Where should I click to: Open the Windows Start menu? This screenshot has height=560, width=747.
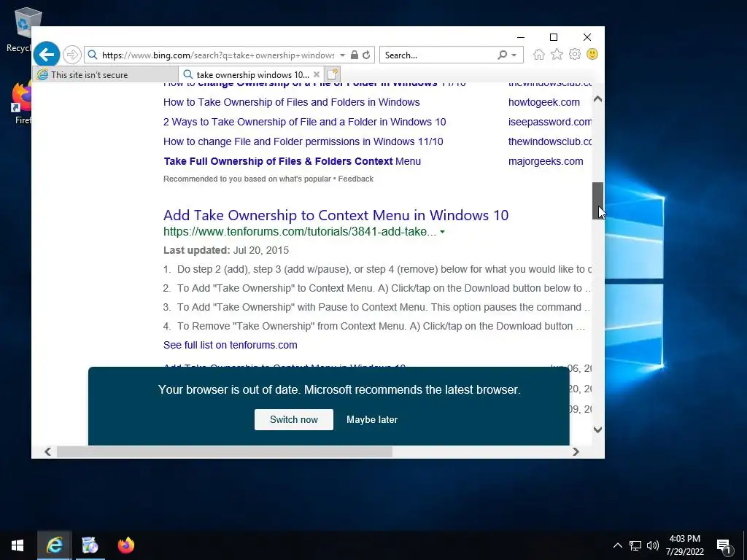click(x=18, y=545)
